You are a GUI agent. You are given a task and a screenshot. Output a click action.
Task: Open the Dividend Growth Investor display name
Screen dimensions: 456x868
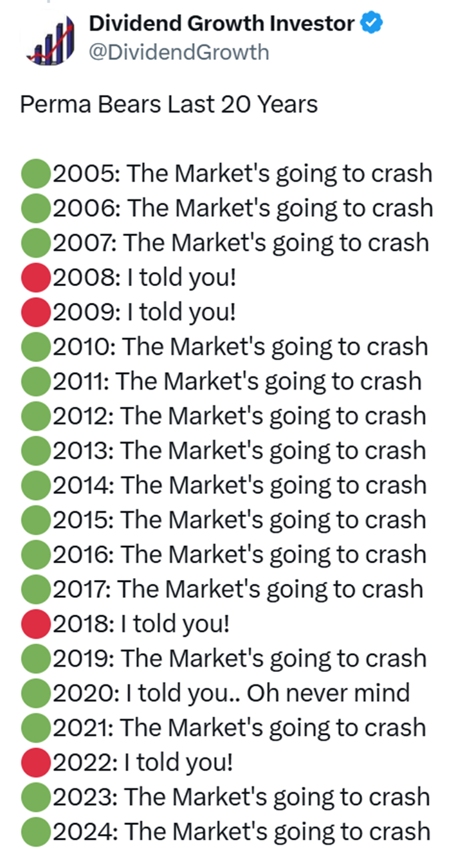pos(221,24)
